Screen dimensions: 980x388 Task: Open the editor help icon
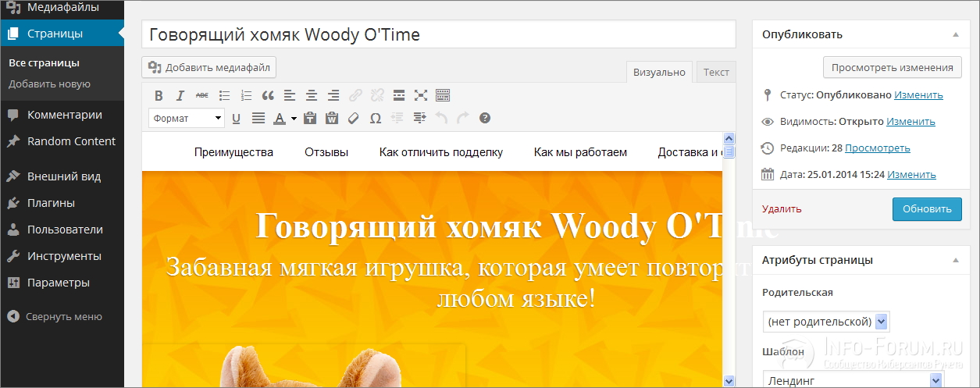(x=485, y=118)
